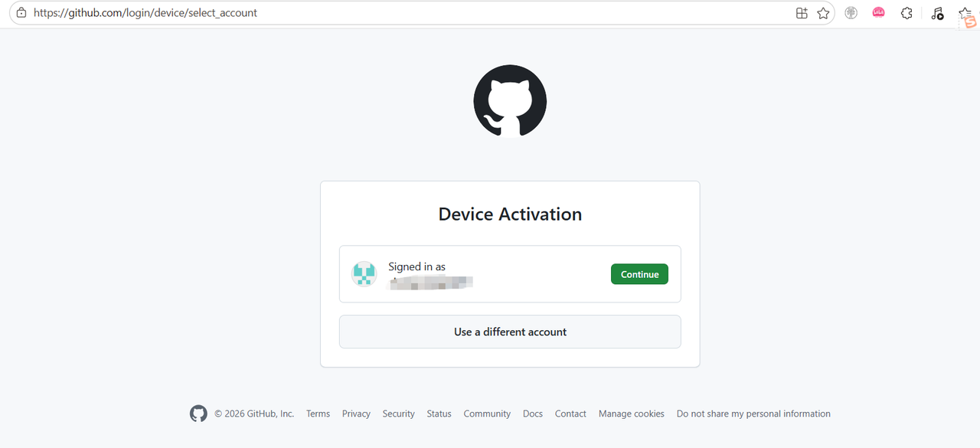View the GitHub Status page
Screen dimensions: 980x448
[439, 414]
